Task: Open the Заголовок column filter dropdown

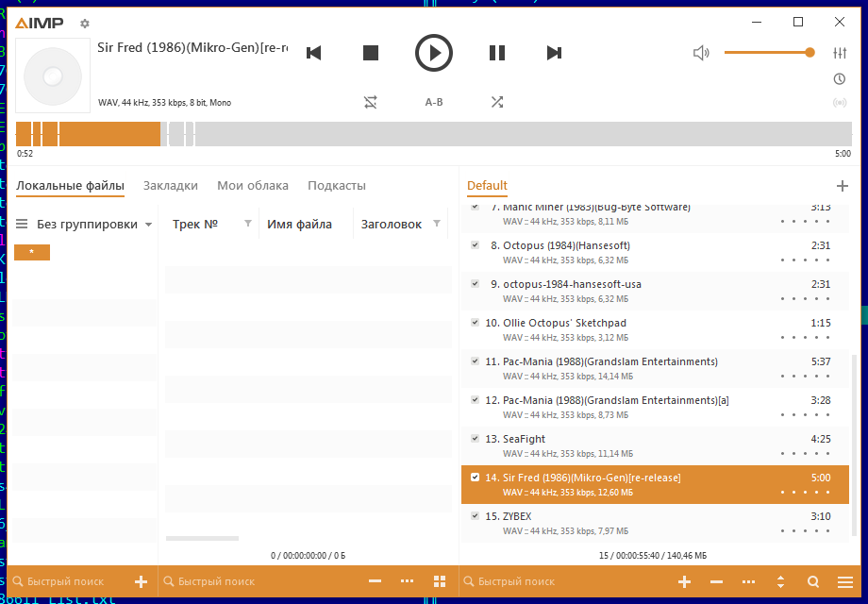Action: 437,224
